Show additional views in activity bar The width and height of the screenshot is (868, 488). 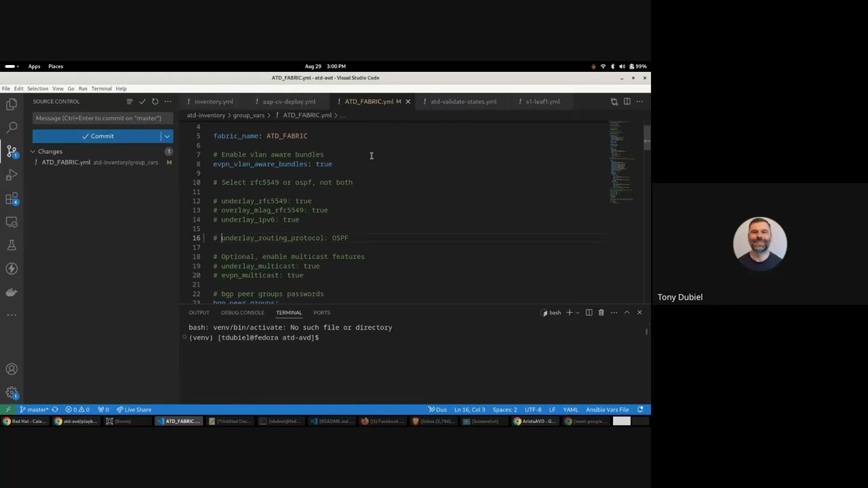(12, 315)
